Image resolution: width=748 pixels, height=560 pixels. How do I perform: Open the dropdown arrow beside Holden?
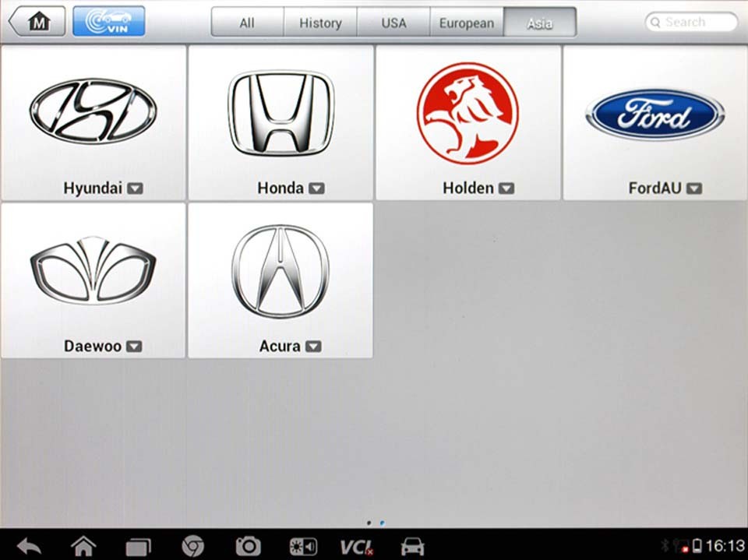506,188
